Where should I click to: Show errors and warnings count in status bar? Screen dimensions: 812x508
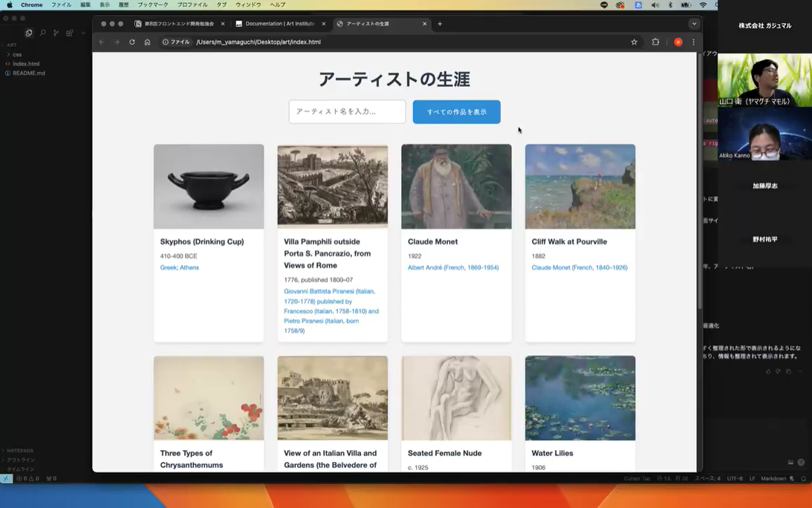(28, 478)
